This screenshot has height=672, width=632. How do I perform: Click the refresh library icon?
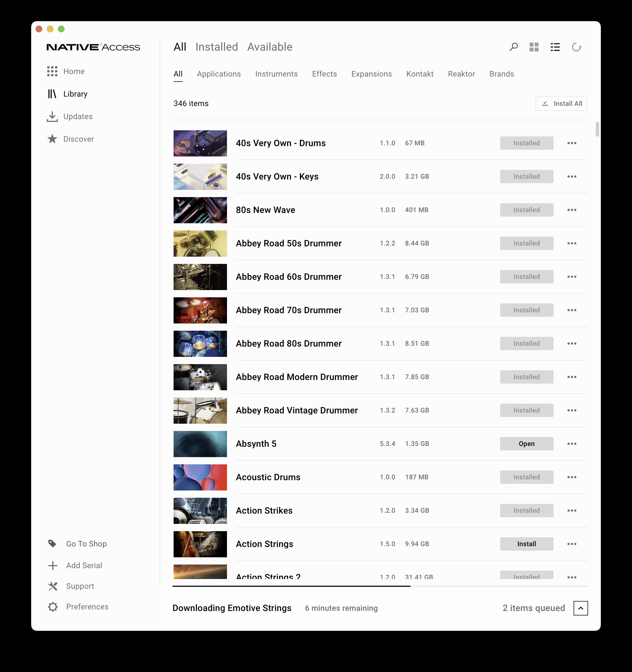(576, 47)
